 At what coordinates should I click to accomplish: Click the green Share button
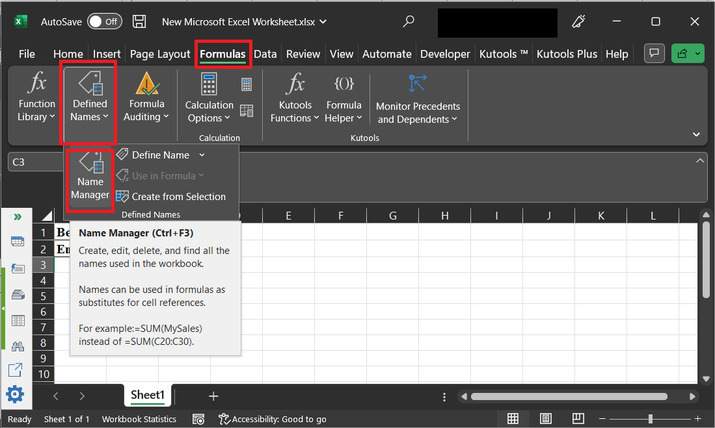click(688, 53)
